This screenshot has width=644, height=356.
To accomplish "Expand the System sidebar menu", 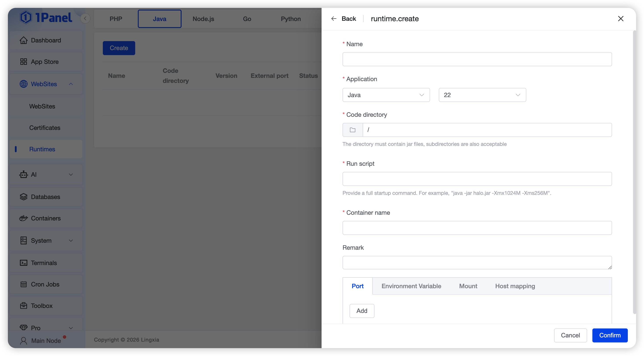I will tap(71, 241).
